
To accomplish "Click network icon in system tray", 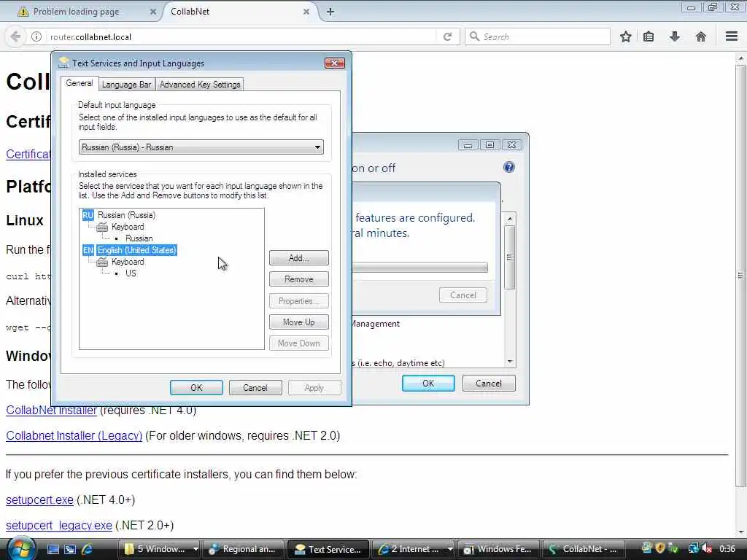I will tap(694, 548).
